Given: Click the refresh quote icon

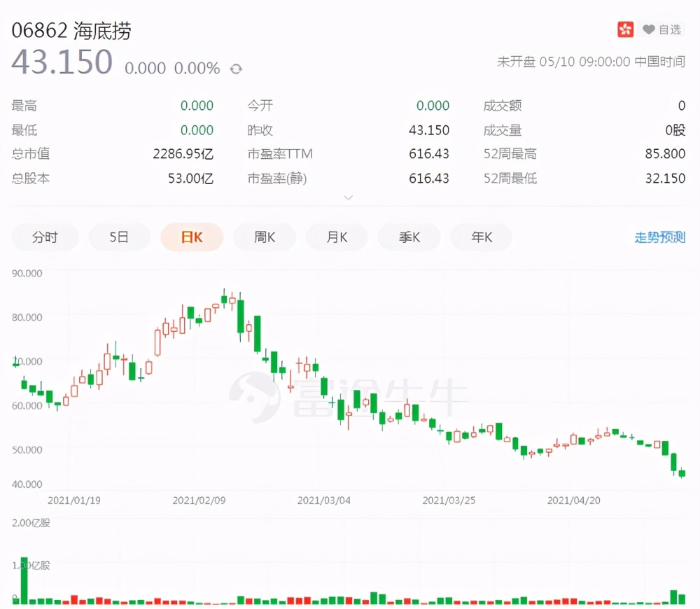Looking at the screenshot, I should pos(236,69).
